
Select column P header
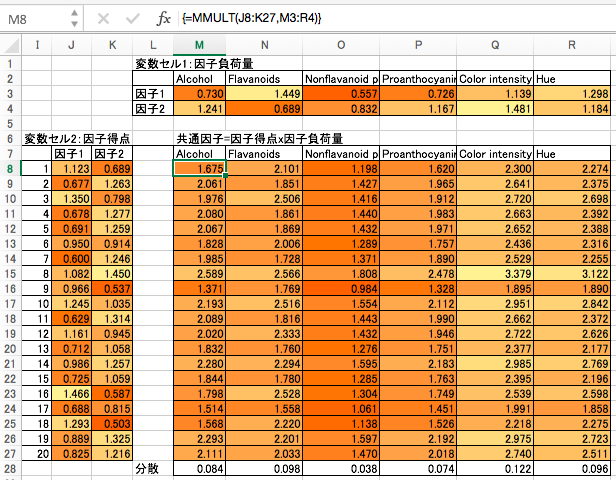pos(418,46)
